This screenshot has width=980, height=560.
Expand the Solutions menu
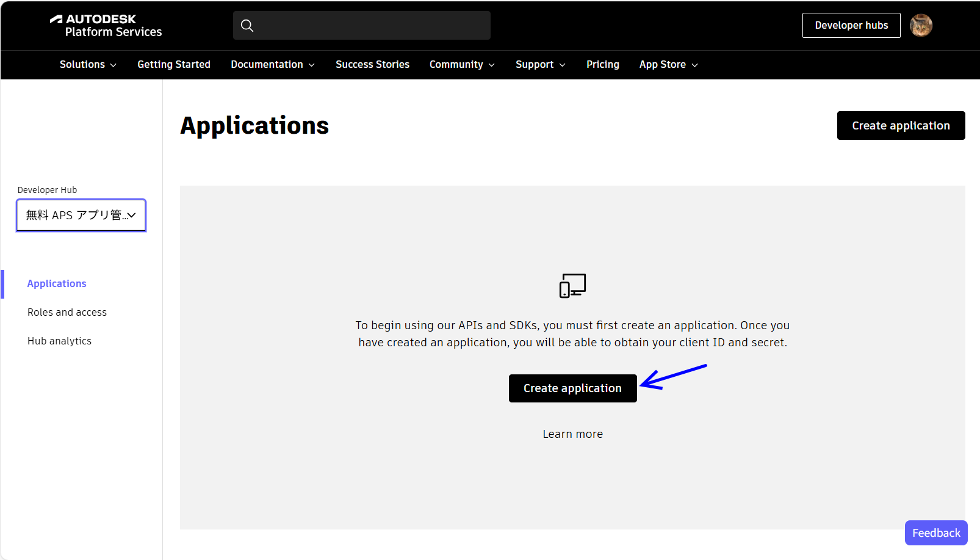tap(88, 65)
